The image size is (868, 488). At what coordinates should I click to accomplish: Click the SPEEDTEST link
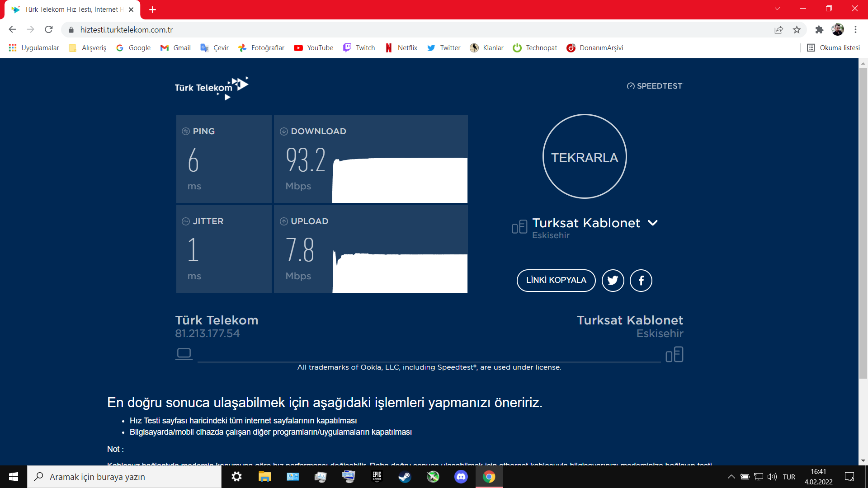[x=654, y=86]
